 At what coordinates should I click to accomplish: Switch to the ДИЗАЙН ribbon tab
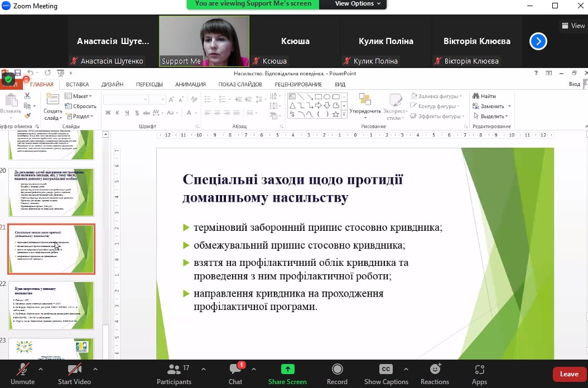coord(112,85)
